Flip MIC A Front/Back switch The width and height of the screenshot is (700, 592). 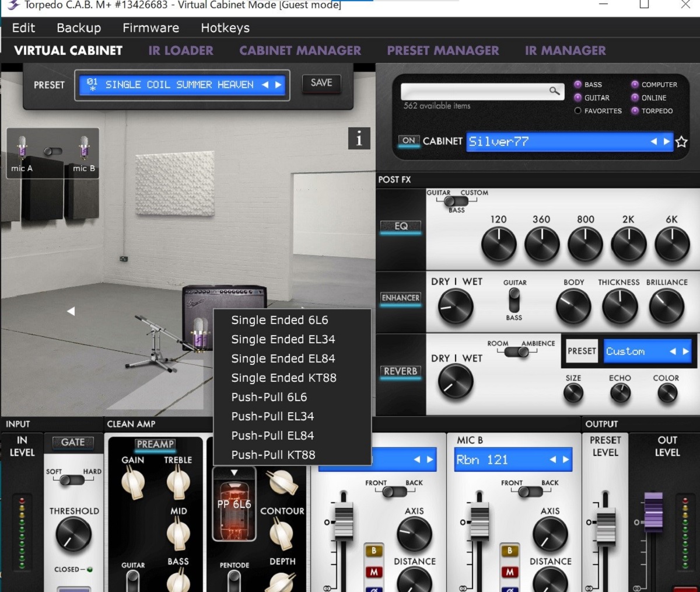[x=395, y=492]
